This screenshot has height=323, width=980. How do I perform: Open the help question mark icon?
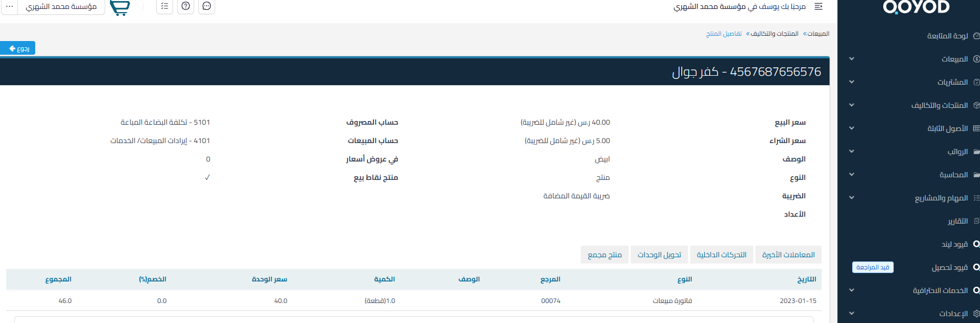tap(186, 6)
